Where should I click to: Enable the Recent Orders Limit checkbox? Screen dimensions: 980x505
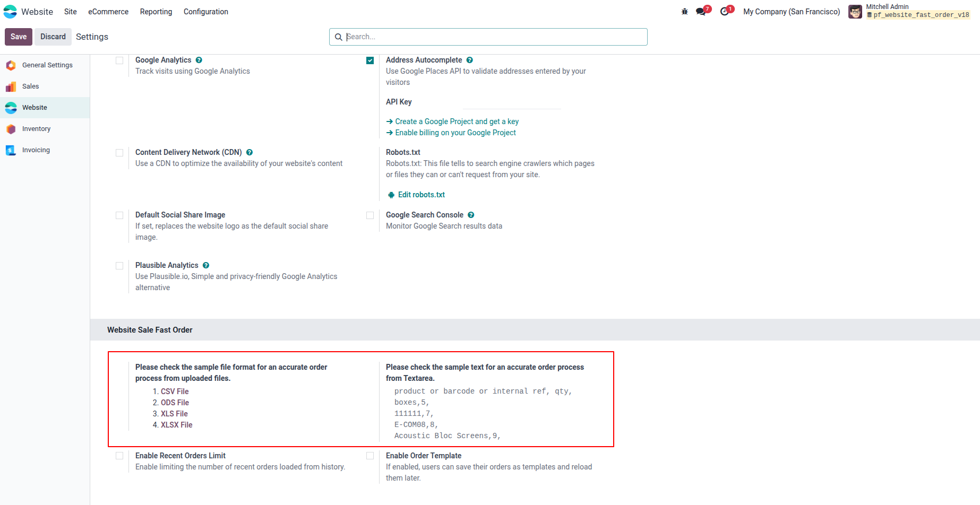[119, 456]
